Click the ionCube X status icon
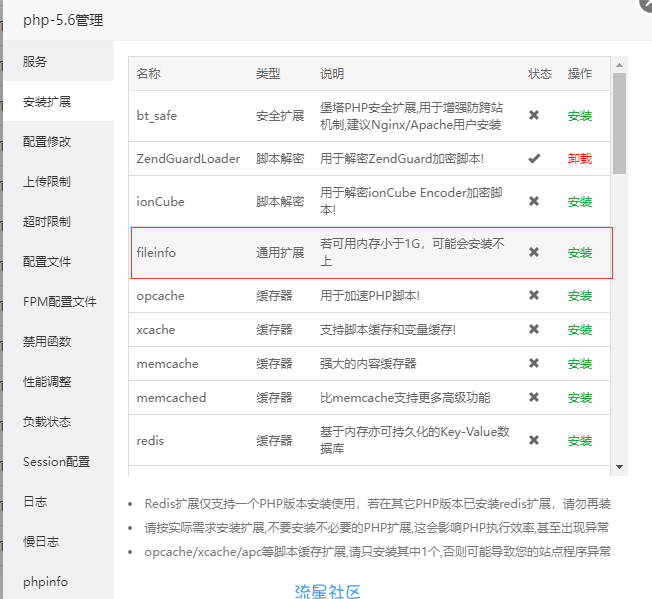The height and width of the screenshot is (599, 652). click(534, 201)
